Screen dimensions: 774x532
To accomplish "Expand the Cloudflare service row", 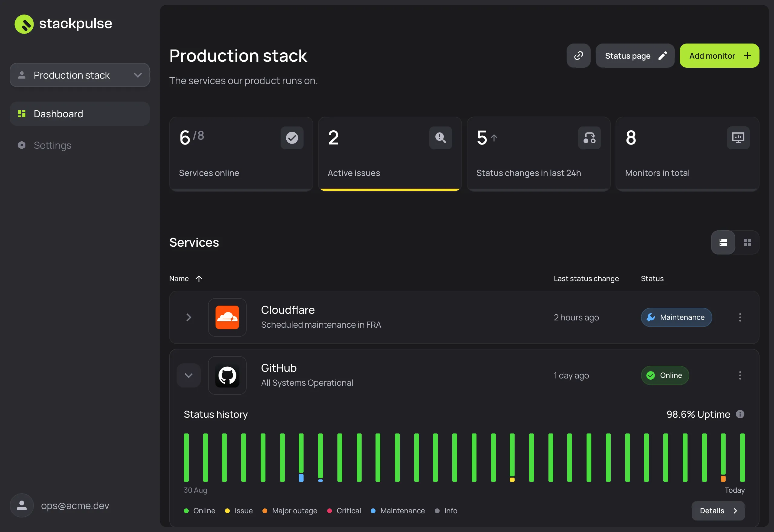I will click(188, 317).
